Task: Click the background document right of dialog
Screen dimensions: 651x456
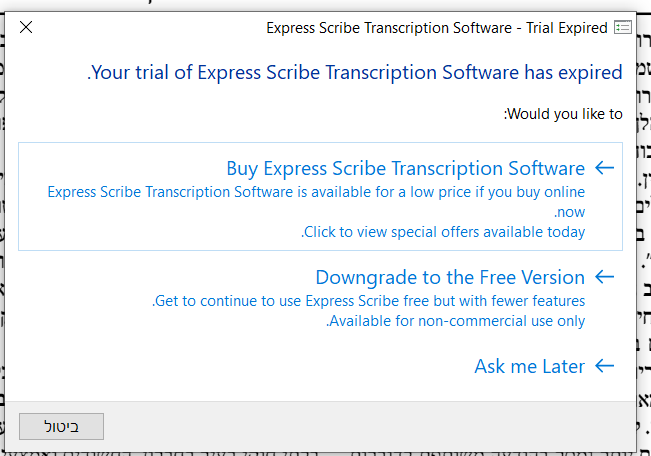Action: pos(644,200)
